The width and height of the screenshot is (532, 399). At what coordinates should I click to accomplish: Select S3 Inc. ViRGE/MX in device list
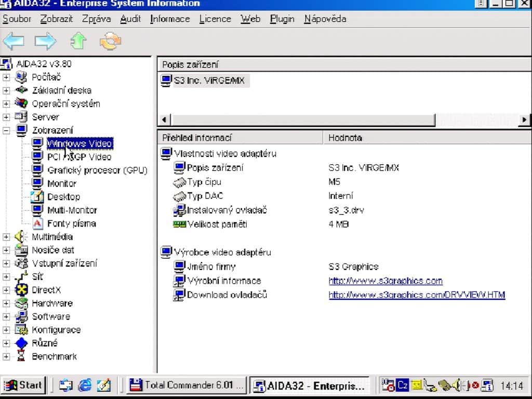[x=209, y=81]
